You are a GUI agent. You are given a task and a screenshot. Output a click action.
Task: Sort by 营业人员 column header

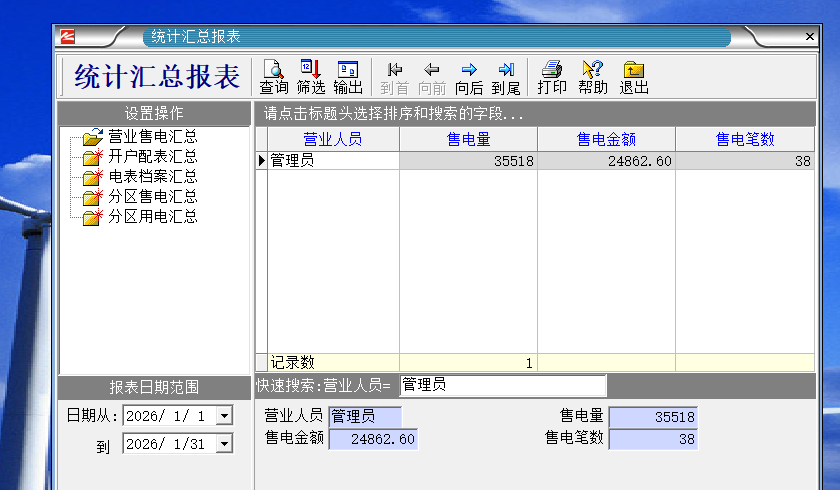click(x=333, y=140)
